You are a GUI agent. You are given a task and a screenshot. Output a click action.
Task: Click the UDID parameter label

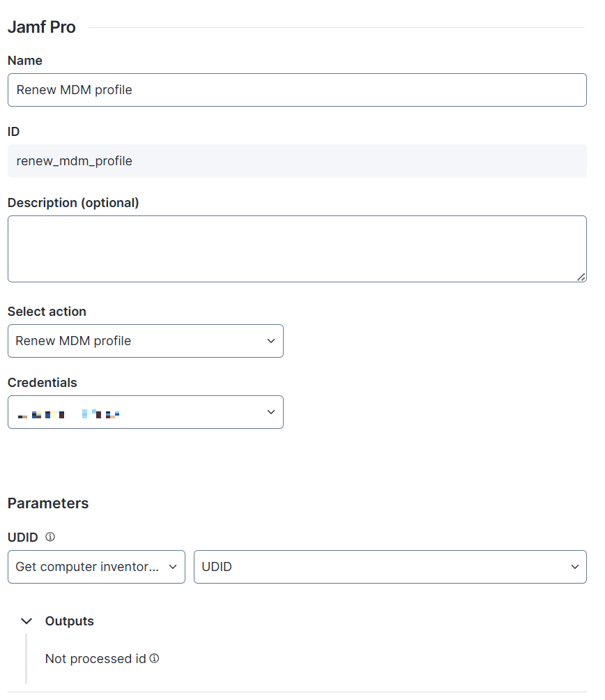click(x=23, y=538)
